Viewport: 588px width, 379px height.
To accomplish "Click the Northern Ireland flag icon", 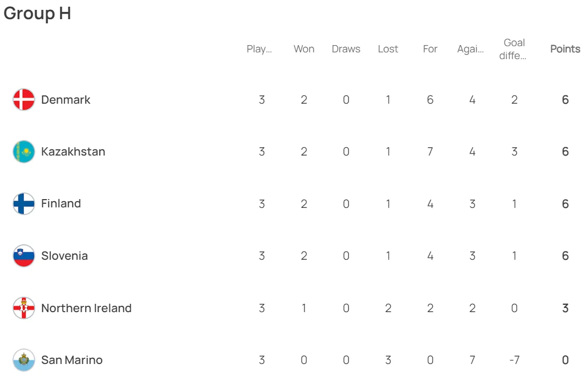I will tap(24, 308).
